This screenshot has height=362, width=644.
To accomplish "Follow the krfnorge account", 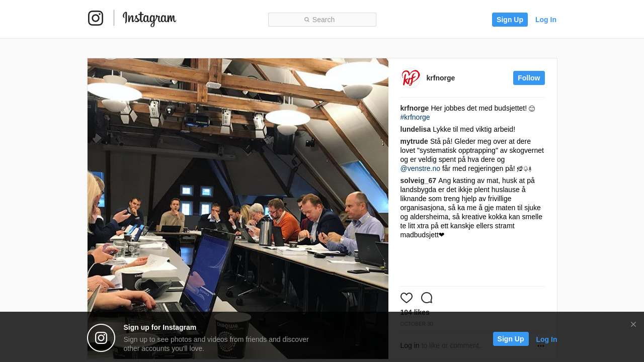I will (529, 78).
